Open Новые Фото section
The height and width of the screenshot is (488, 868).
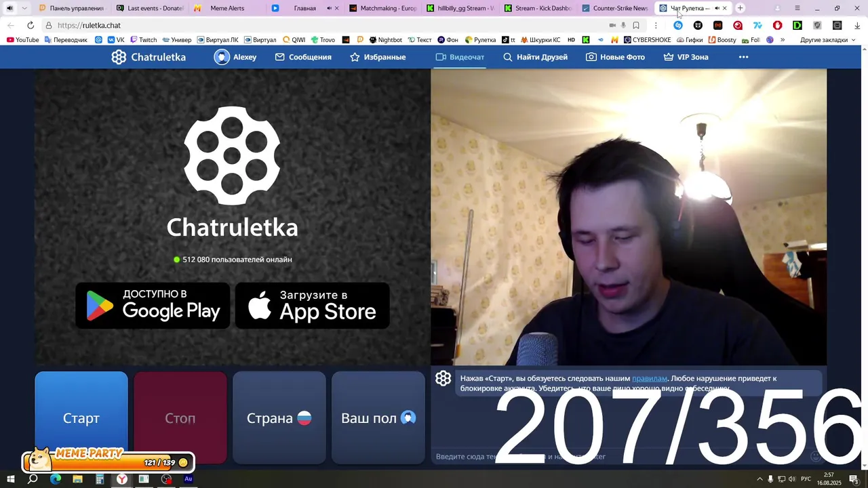pyautogui.click(x=615, y=57)
